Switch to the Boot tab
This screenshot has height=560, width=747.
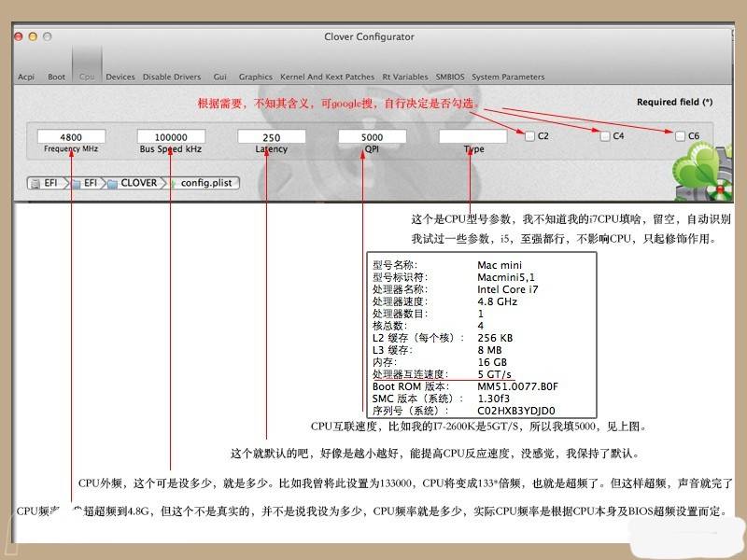coord(56,77)
